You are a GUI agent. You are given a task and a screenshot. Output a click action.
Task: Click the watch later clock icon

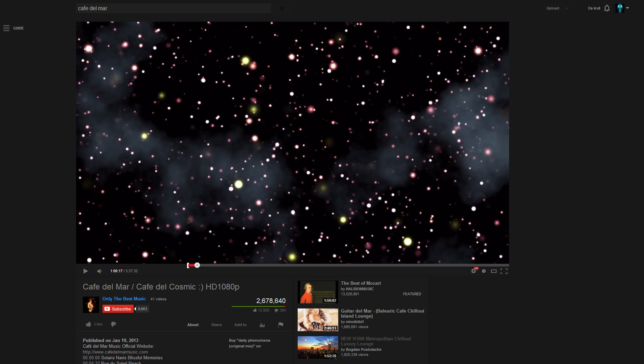tap(483, 271)
